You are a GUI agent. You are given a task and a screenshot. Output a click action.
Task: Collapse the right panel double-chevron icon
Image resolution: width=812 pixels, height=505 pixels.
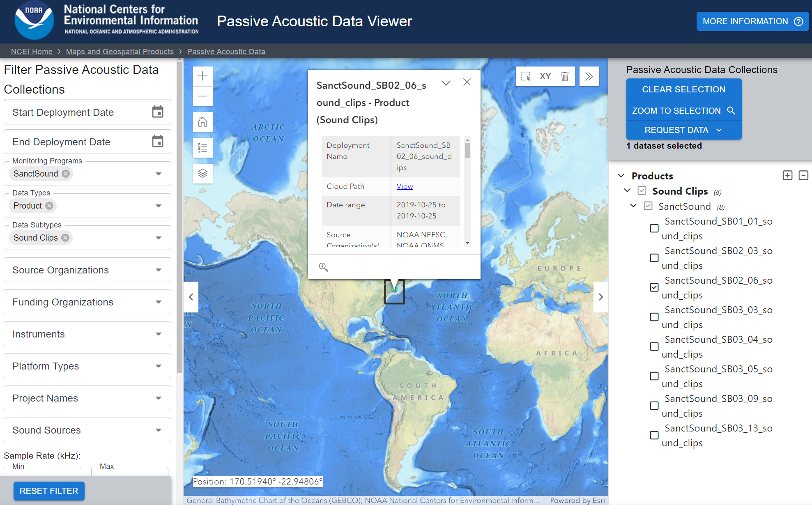click(x=589, y=76)
